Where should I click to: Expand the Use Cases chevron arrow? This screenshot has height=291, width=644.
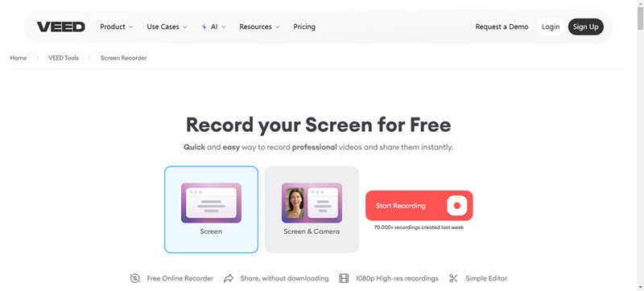[185, 27]
